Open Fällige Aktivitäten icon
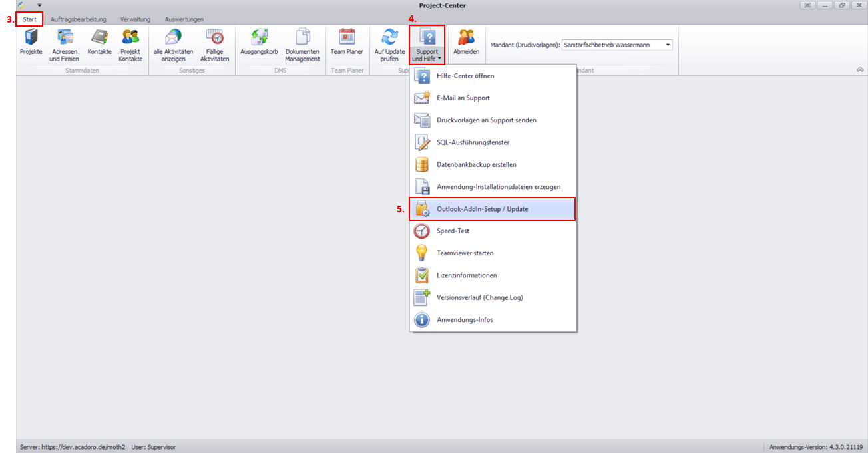868x453 pixels. click(x=214, y=44)
